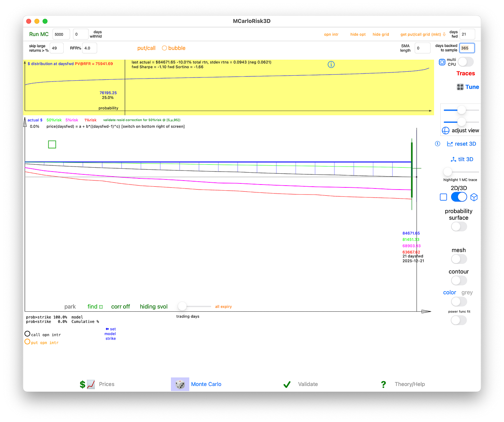Select the bubble radio button
504x422 pixels.
(x=164, y=48)
